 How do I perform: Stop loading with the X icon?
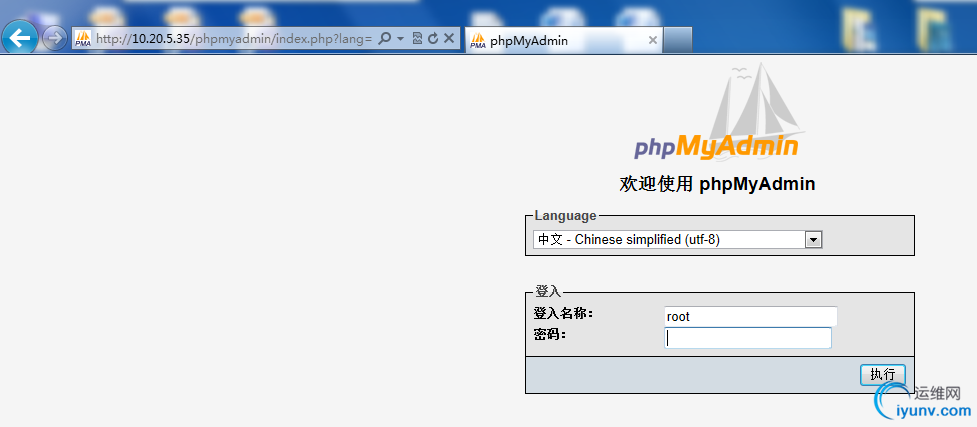point(449,39)
